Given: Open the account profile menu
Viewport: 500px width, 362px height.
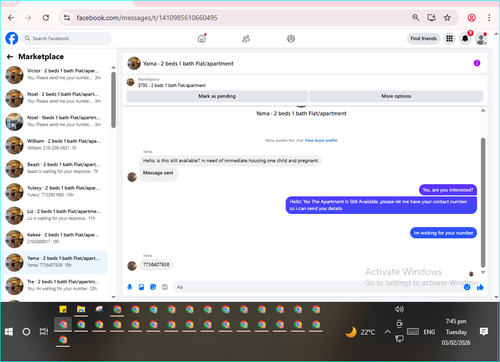Looking at the screenshot, I should 481,39.
